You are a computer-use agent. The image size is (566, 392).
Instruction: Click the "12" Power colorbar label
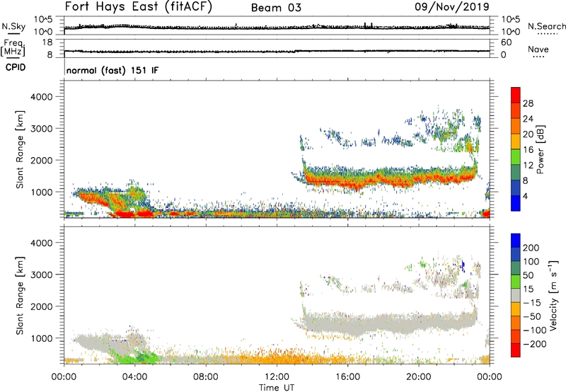coord(528,165)
